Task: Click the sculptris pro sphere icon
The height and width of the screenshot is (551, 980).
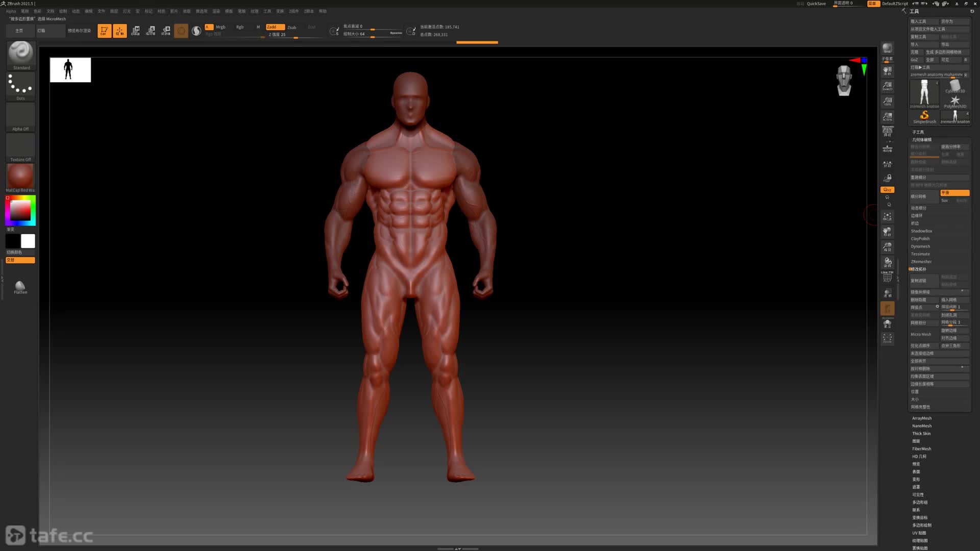Action: pos(197,31)
